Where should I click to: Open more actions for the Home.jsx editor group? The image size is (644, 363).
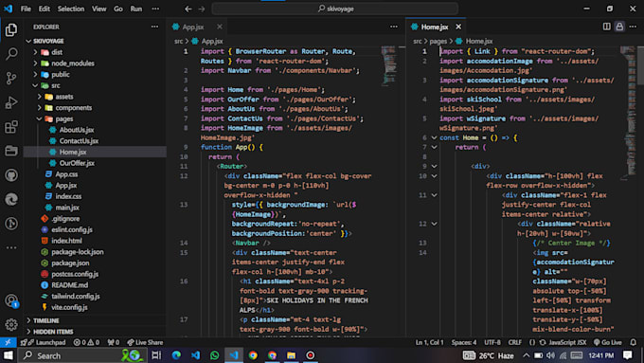[633, 27]
